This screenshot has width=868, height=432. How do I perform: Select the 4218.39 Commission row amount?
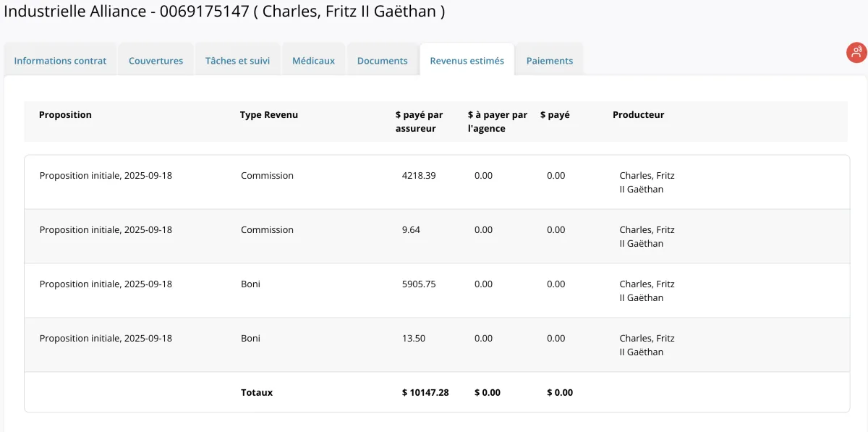point(419,176)
